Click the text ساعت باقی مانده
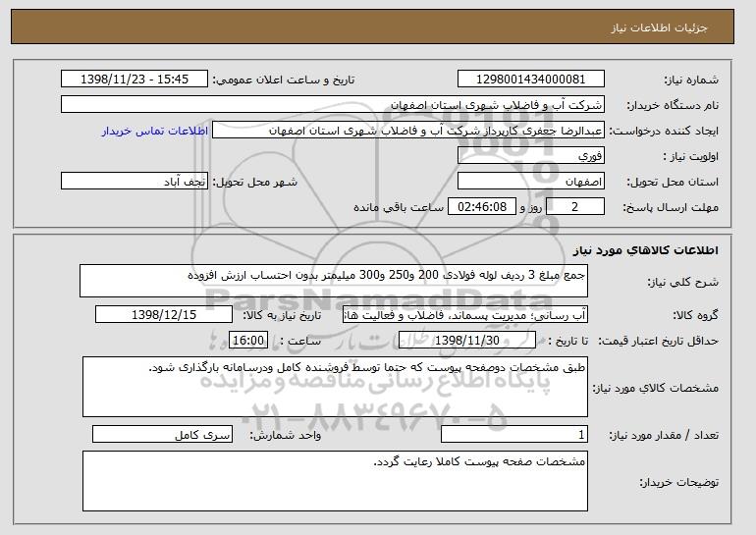Screen dimensions: 756x535 click(x=399, y=207)
